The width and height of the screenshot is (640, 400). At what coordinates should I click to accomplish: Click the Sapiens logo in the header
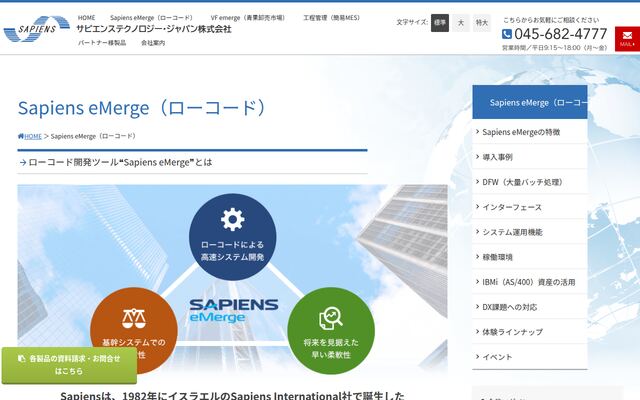coord(37,29)
